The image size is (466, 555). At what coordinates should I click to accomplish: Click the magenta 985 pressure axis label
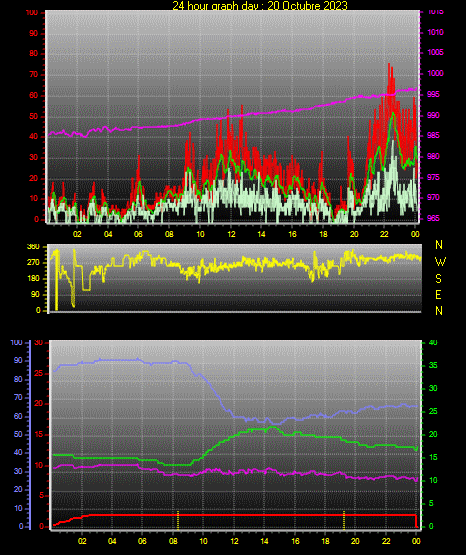pos(433,135)
